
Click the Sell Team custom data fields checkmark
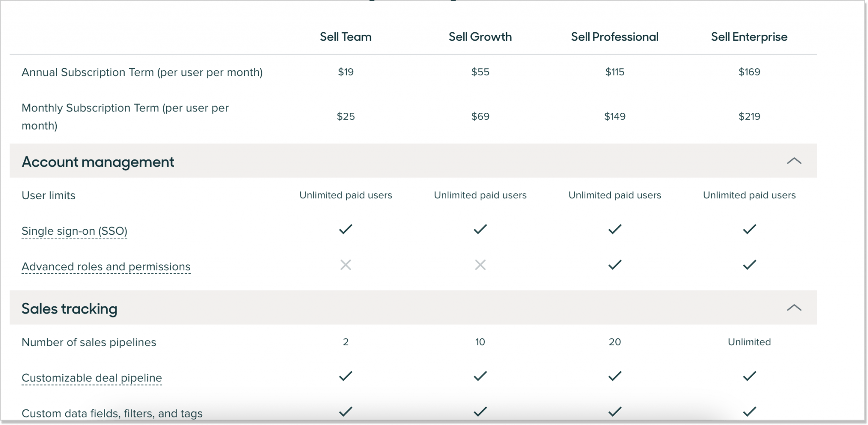[345, 411]
